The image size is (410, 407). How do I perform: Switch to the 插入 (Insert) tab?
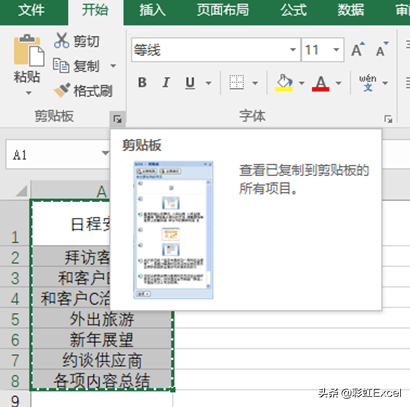click(x=152, y=10)
